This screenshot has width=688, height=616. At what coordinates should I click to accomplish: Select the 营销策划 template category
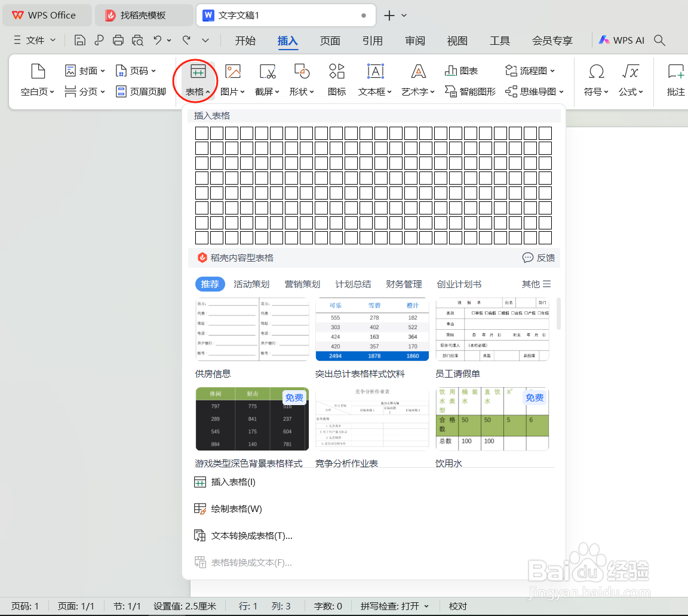[302, 284]
